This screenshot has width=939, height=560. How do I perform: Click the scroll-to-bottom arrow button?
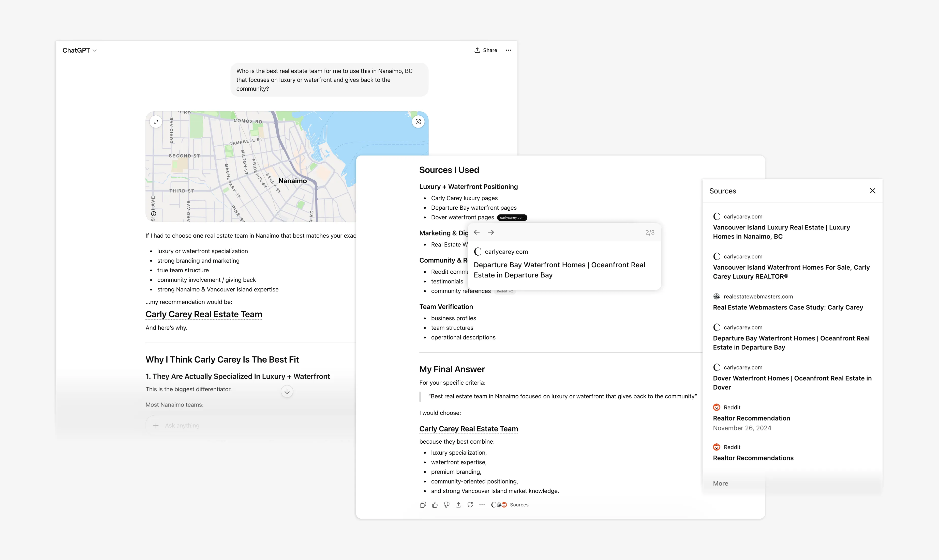[x=287, y=391]
